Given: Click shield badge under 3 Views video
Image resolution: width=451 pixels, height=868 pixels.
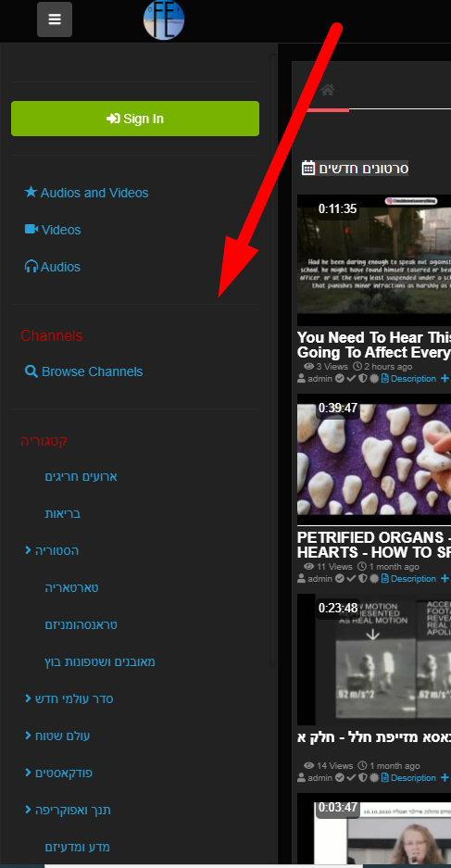Looking at the screenshot, I should [x=362, y=379].
